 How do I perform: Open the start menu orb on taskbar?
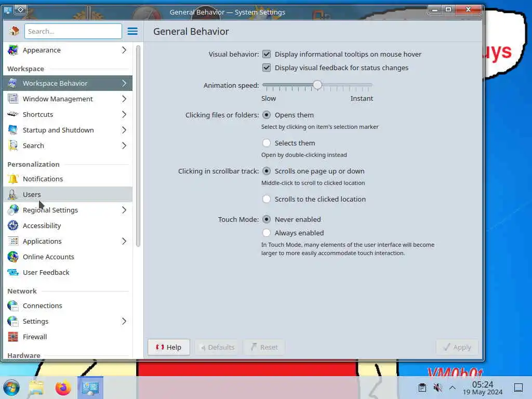(x=11, y=388)
